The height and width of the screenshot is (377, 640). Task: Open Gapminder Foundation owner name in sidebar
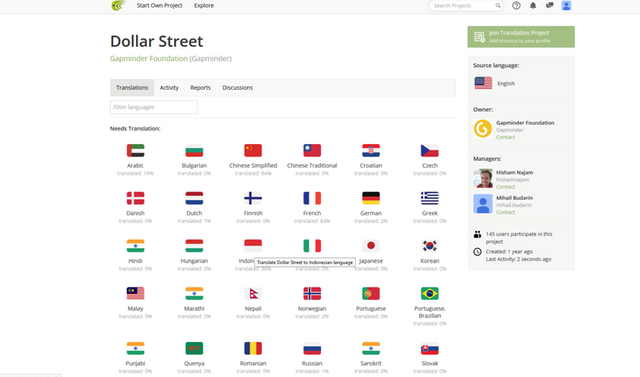click(x=525, y=123)
